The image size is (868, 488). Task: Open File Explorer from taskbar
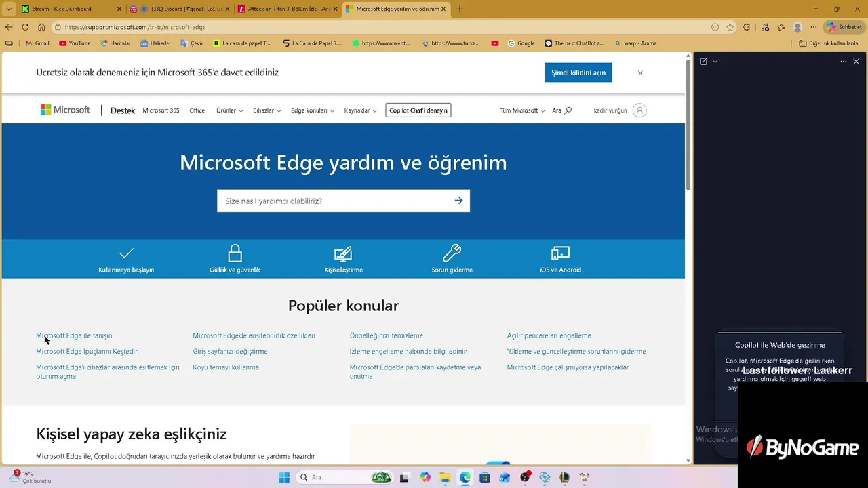coord(445,477)
